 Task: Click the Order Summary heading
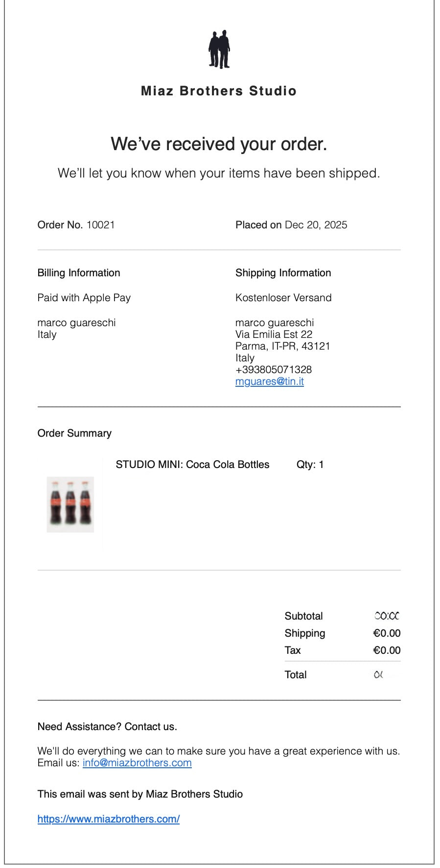click(x=74, y=433)
